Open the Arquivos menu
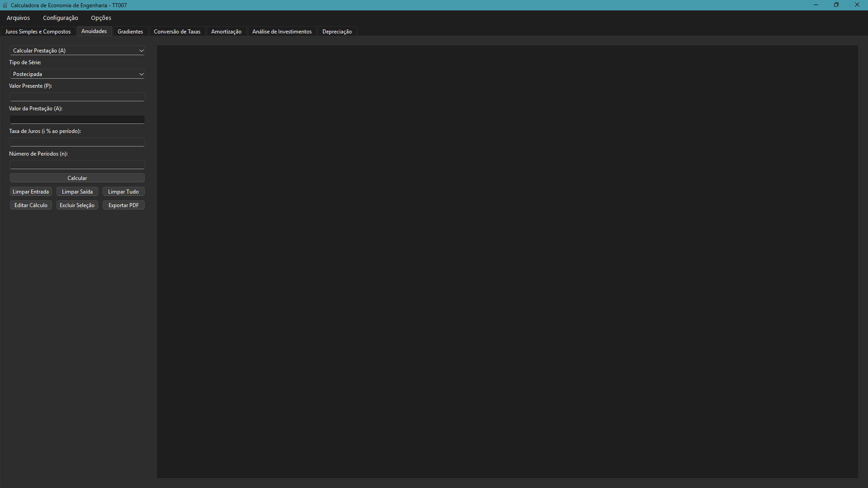Image resolution: width=868 pixels, height=488 pixels. pyautogui.click(x=18, y=18)
